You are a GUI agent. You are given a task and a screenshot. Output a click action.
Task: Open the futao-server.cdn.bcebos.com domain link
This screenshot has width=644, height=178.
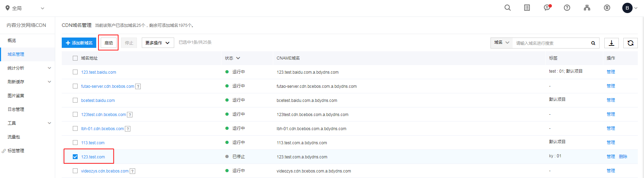pos(108,86)
